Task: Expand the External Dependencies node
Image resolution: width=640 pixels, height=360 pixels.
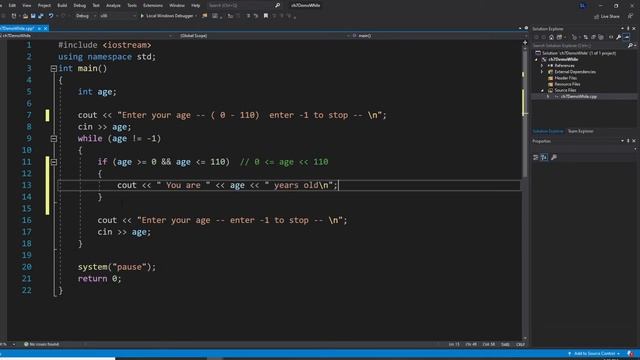Action: click(542, 72)
